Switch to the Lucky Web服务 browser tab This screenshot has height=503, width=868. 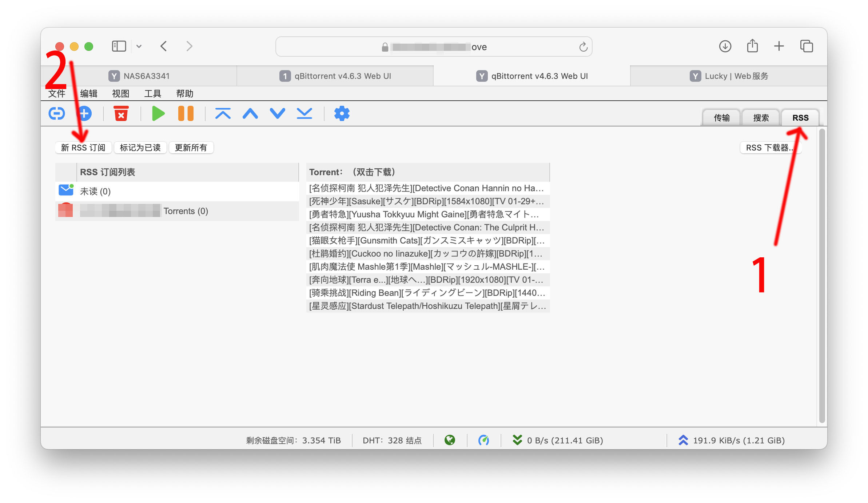click(729, 76)
